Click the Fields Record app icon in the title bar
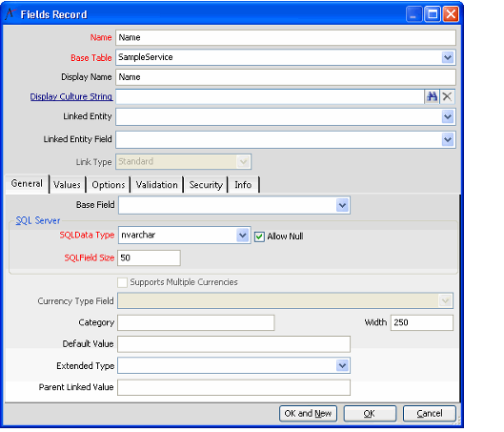The width and height of the screenshot is (504, 432). point(10,14)
